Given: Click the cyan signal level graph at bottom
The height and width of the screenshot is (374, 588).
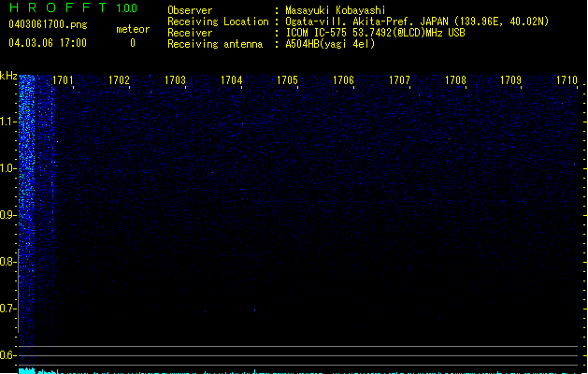Looking at the screenshot, I should coord(300,371).
